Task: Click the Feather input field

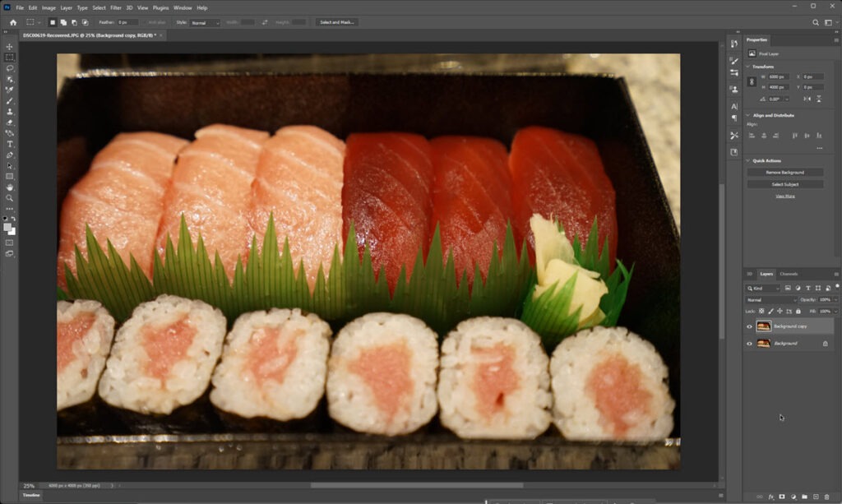Action: click(127, 22)
